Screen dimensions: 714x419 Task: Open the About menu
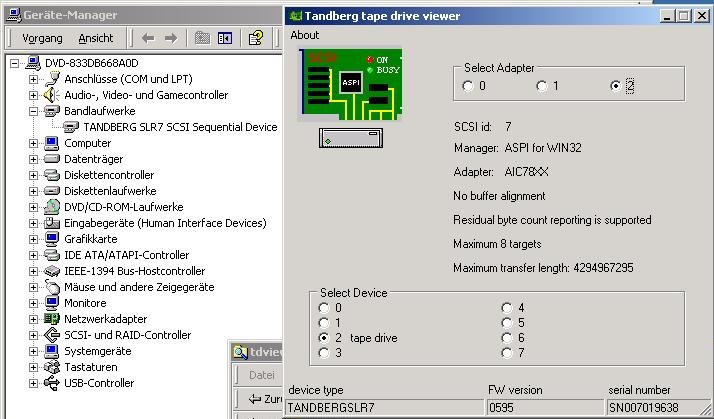[x=305, y=35]
